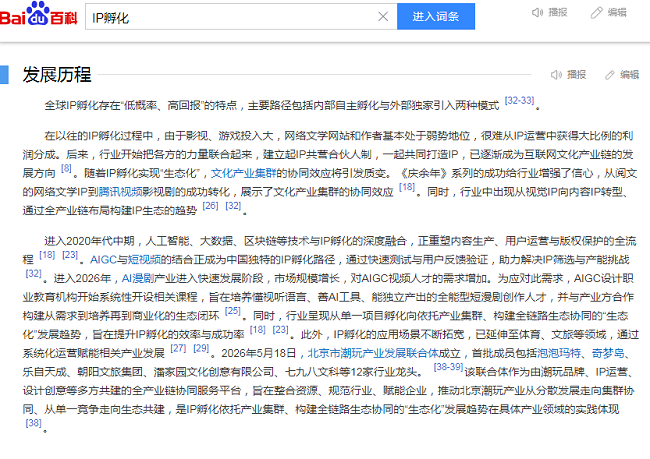Open the 短视频 link
Viewport: 650px width, 459px height.
[x=144, y=260]
